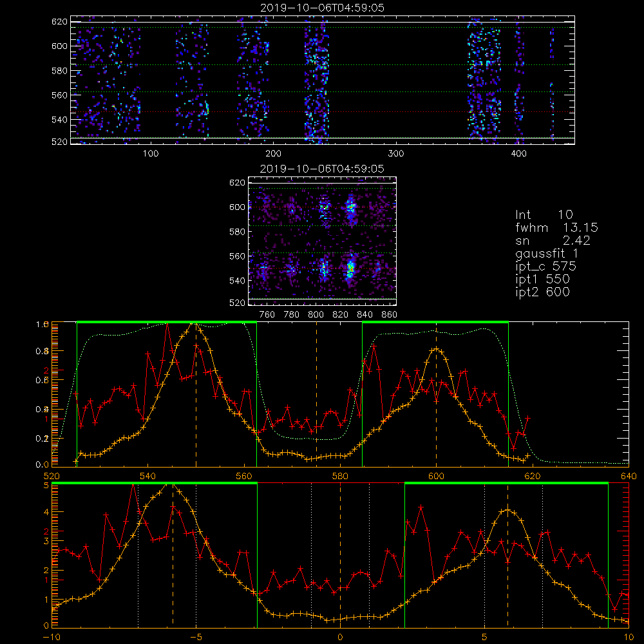Click x-axis label 760 on middle image
The width and height of the screenshot is (644, 644).
pos(267,315)
